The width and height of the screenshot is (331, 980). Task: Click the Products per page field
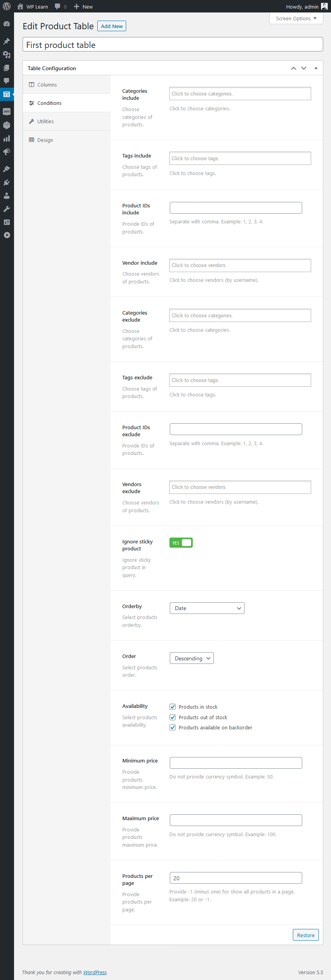[x=236, y=878]
